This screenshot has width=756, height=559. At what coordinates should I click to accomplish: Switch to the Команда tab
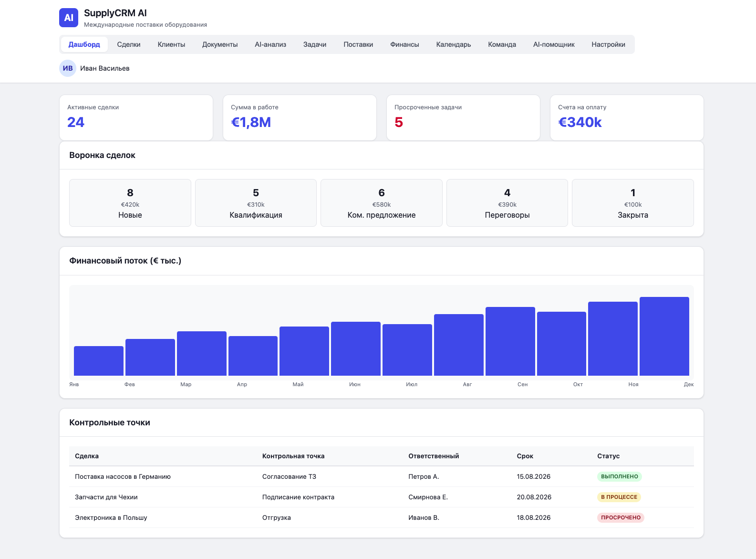pyautogui.click(x=502, y=44)
